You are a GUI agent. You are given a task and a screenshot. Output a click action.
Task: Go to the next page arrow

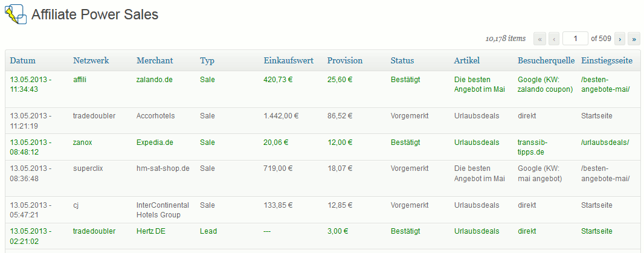(620, 39)
